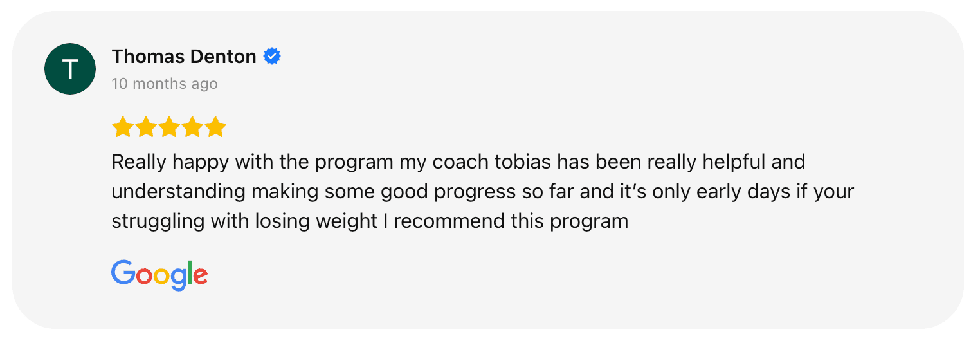Click the fourth yellow rating star
Viewport: 980px width, 343px height.
(192, 127)
